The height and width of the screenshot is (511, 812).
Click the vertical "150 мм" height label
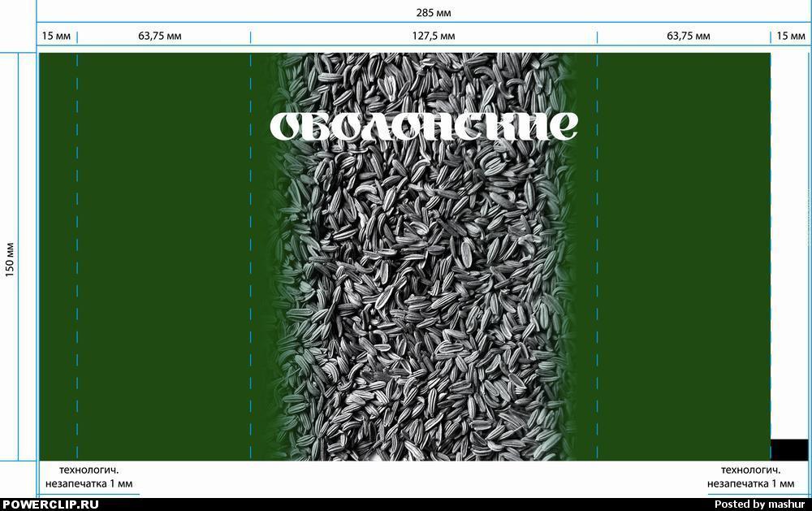pyautogui.click(x=11, y=258)
